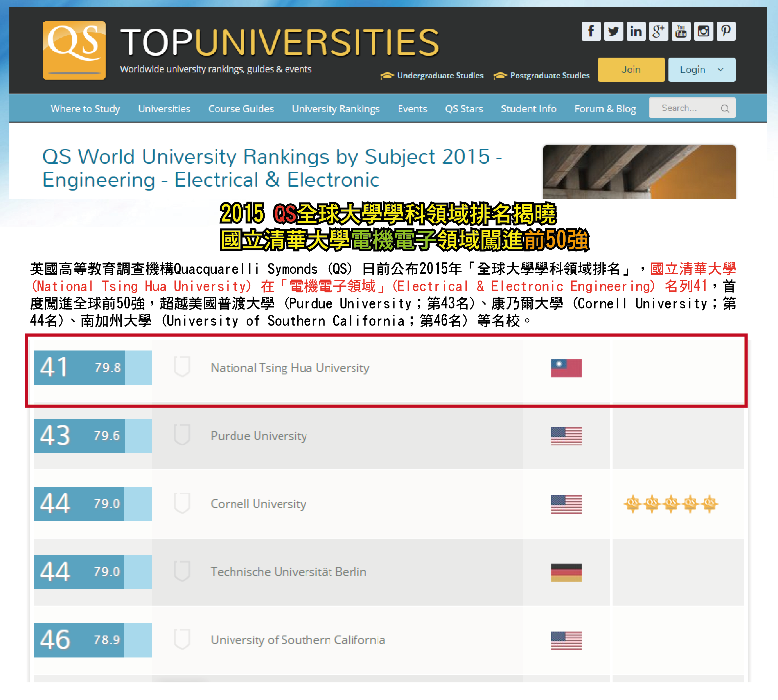Click the Cornell rank 44 score bar
The height and width of the screenshot is (700, 778).
(x=93, y=504)
